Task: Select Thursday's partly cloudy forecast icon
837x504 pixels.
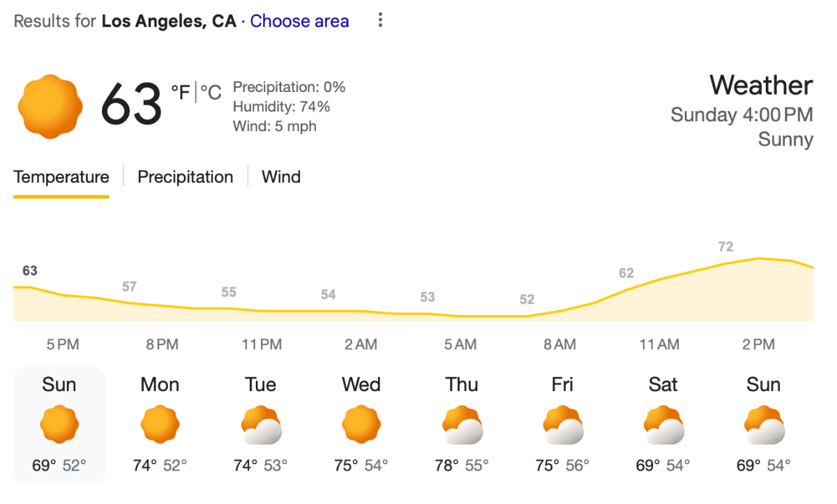Action: 462,425
